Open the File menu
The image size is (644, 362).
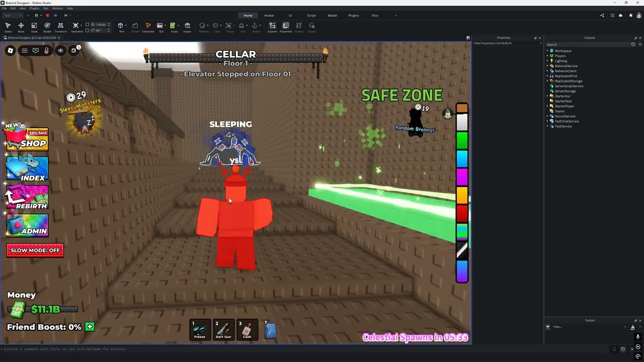5,9
